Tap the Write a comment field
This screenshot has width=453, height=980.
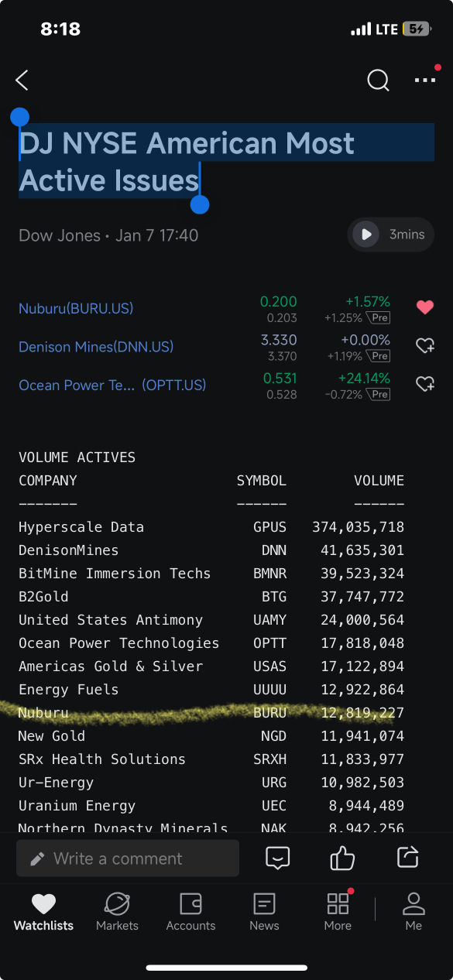click(x=128, y=858)
